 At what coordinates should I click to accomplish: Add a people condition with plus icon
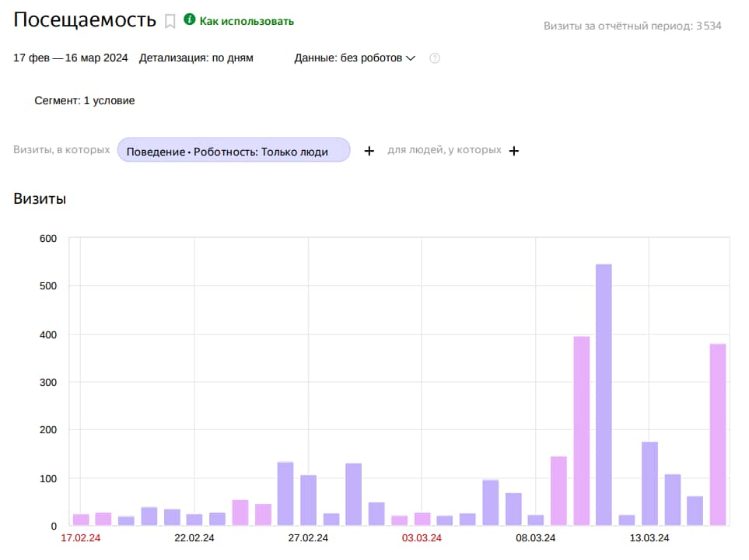514,151
